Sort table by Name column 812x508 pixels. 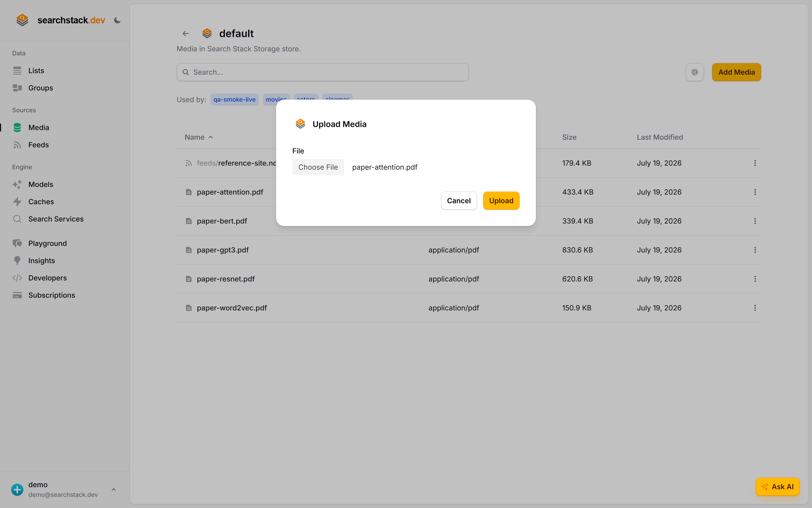click(199, 137)
